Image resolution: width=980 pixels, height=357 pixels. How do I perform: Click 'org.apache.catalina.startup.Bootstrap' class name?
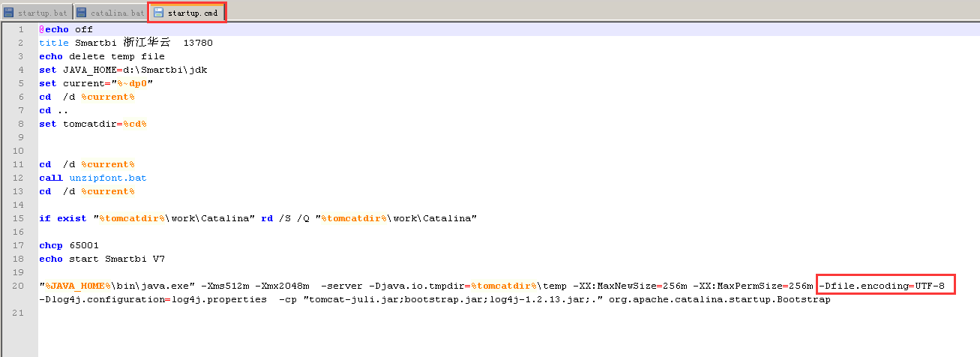coord(720,299)
